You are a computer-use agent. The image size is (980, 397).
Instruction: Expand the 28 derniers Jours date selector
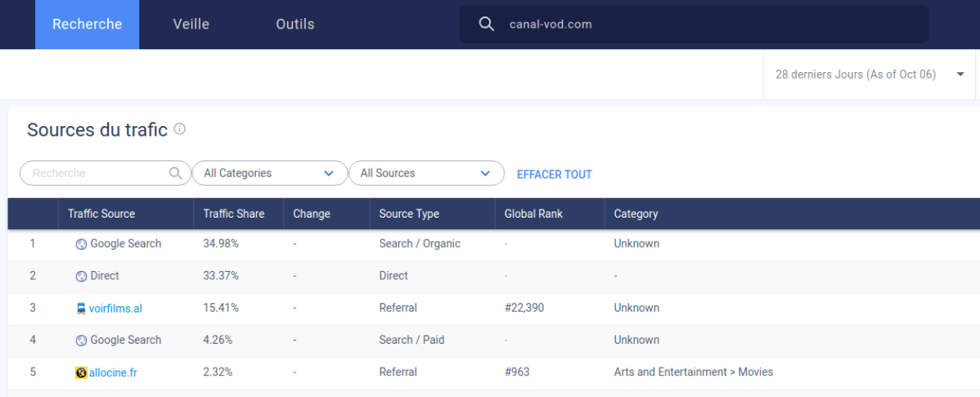point(870,74)
